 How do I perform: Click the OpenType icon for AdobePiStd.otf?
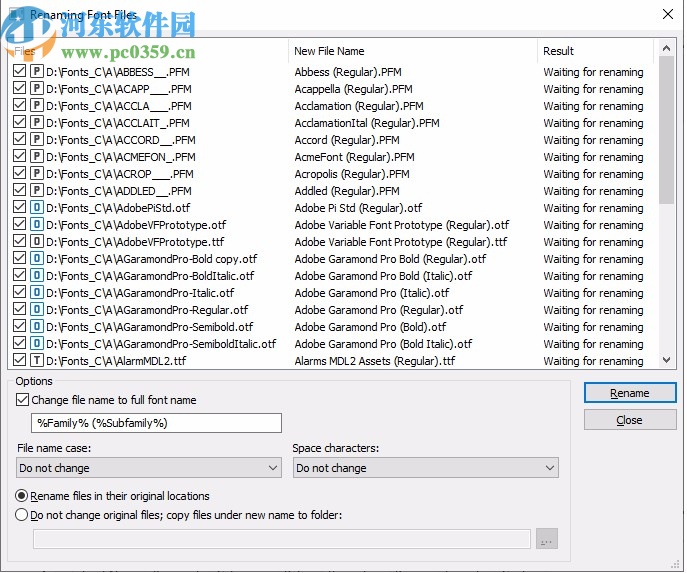click(37, 208)
